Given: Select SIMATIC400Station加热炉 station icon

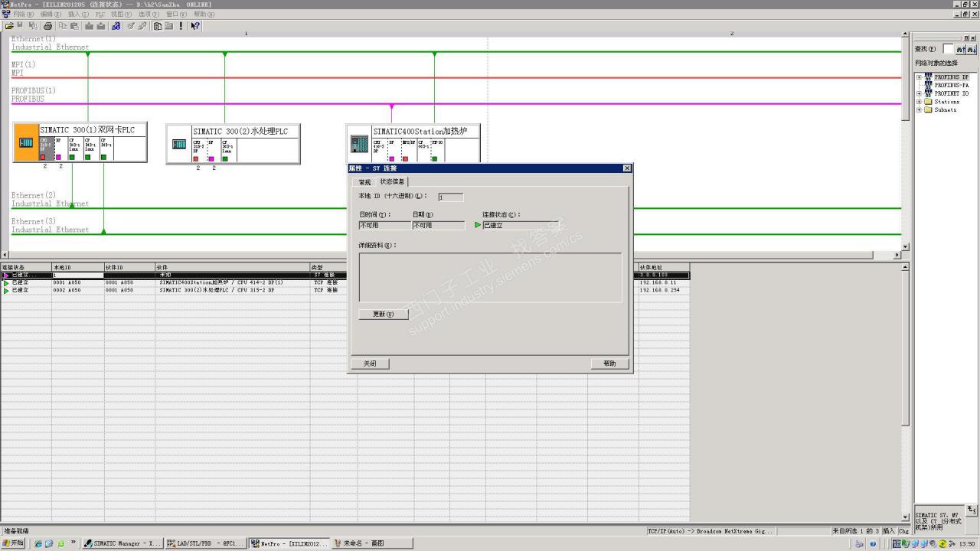Looking at the screenshot, I should tap(360, 144).
